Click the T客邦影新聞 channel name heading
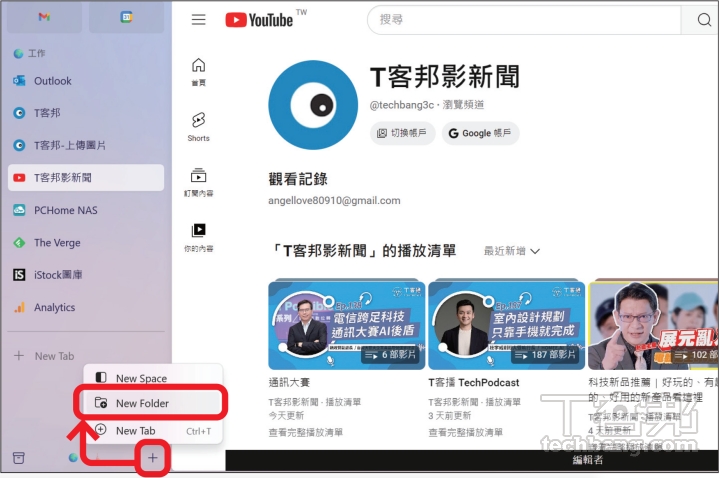Viewport: 720px width, 478px height. pyautogui.click(x=444, y=76)
